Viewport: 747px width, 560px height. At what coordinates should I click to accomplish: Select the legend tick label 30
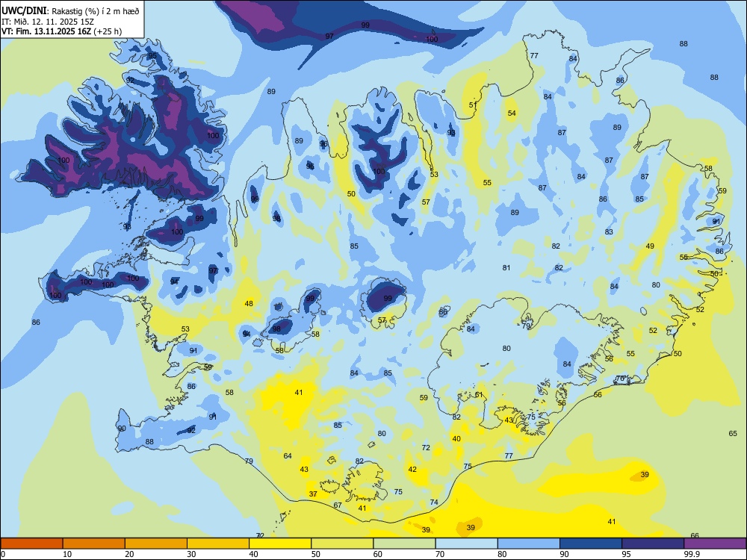click(191, 554)
